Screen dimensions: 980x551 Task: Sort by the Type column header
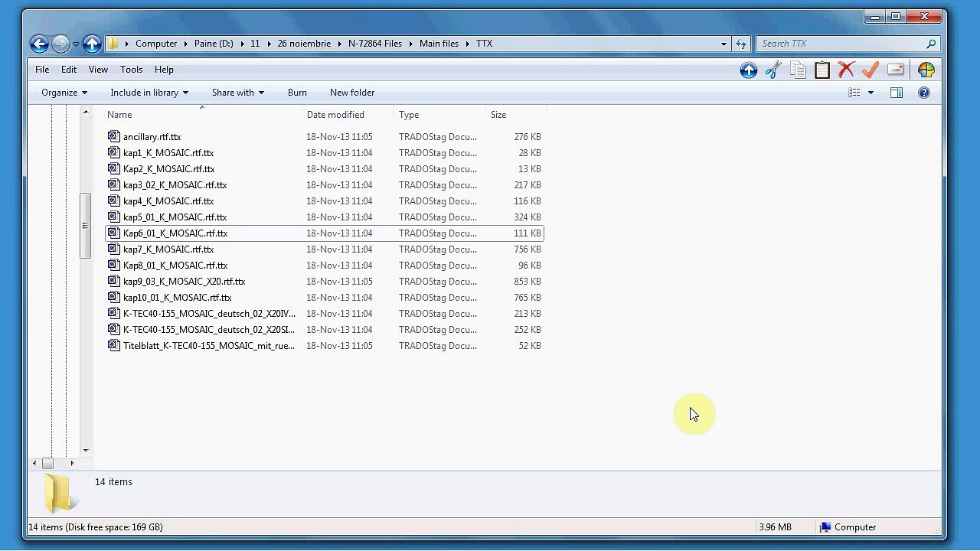tap(441, 115)
